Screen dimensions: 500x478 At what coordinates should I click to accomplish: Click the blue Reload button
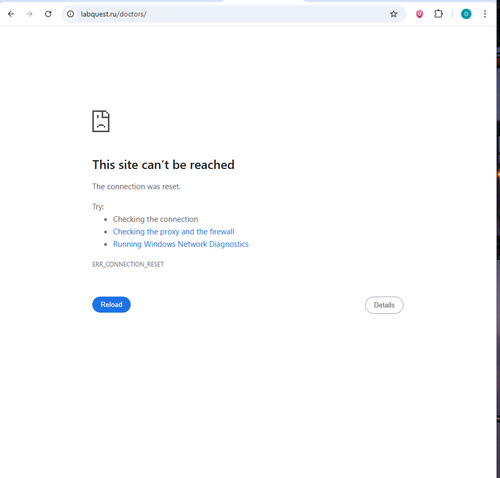(111, 305)
